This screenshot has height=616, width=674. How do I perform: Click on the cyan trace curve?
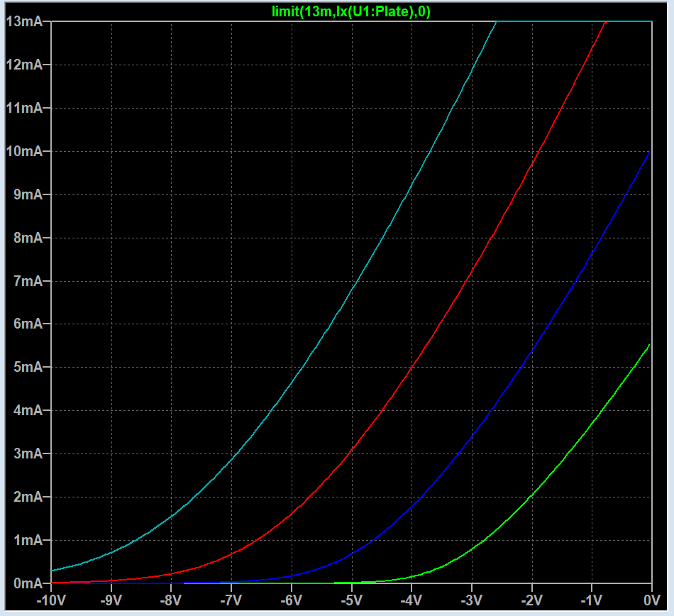352,289
